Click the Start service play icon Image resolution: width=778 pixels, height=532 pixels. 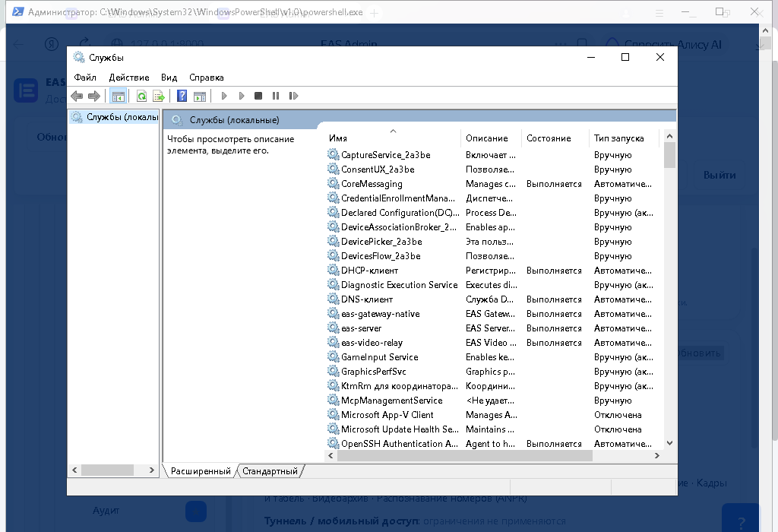pos(224,96)
